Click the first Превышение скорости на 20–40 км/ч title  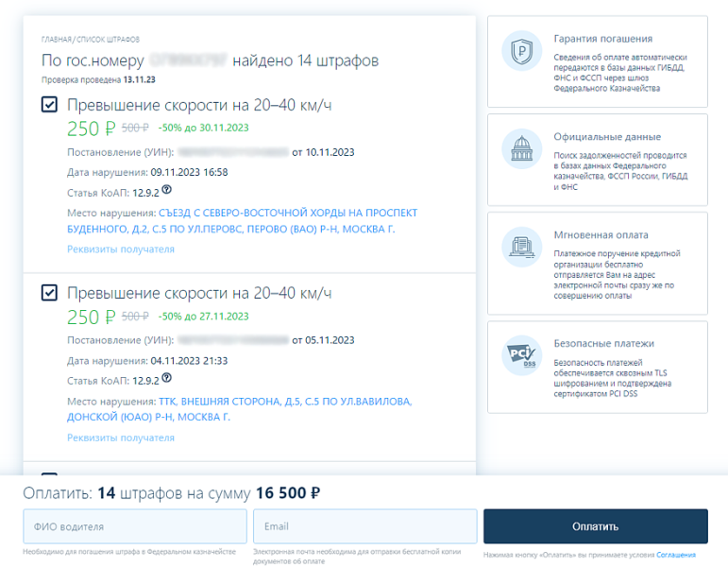point(199,105)
